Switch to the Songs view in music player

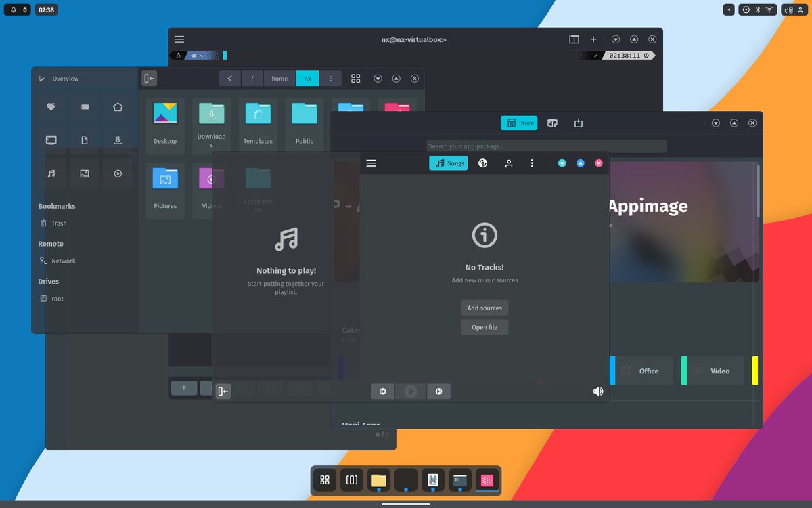[x=449, y=163]
